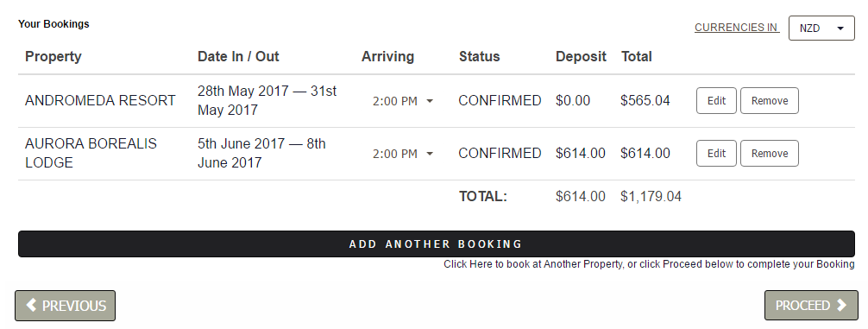The width and height of the screenshot is (868, 329).
Task: Go back with the Previous button
Action: coord(65,305)
